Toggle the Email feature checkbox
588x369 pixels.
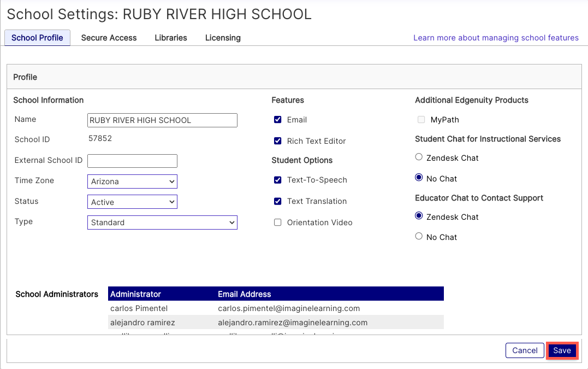[x=278, y=120]
